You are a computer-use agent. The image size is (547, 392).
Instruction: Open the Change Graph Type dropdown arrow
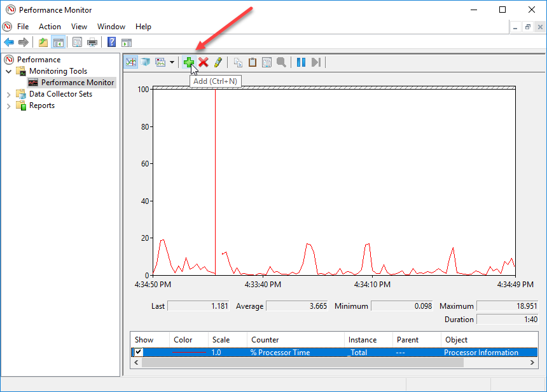pyautogui.click(x=172, y=62)
